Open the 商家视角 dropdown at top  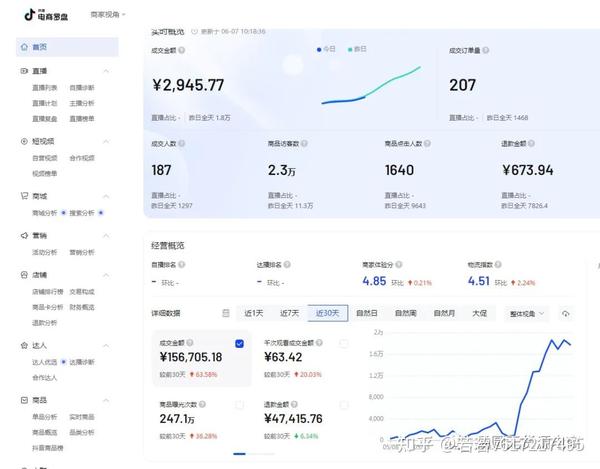[108, 15]
